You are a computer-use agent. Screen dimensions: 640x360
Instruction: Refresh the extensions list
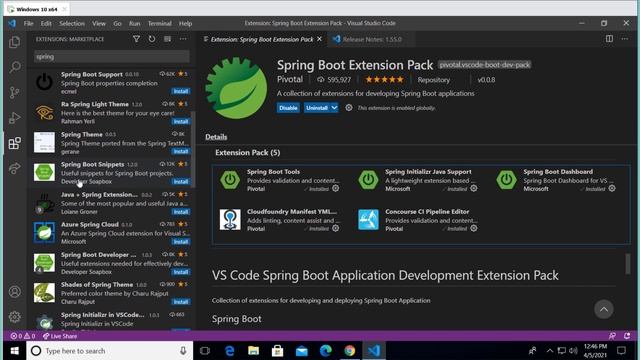tap(152, 39)
